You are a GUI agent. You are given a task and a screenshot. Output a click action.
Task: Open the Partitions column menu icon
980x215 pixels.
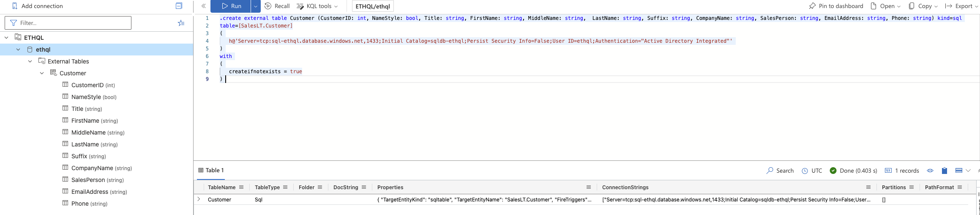coord(912,187)
